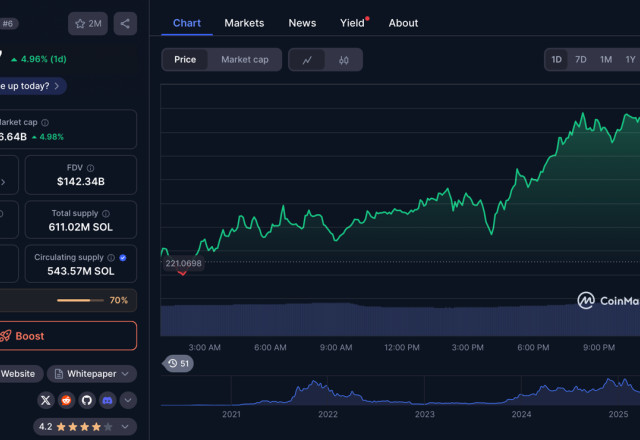Viewport: 640px width, 440px height.
Task: Toggle the chart to Market cap
Action: 244,60
